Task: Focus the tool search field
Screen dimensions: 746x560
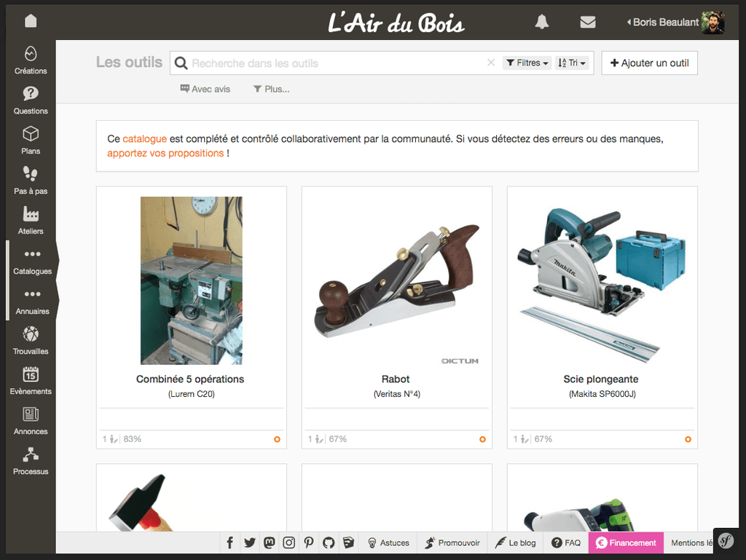Action: 335,63
